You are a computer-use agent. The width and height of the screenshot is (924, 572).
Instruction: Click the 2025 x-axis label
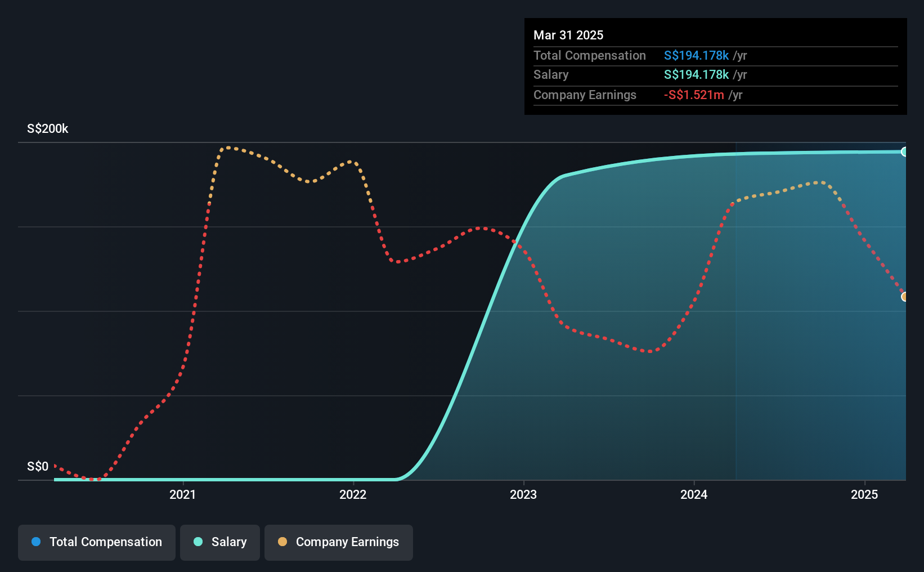864,494
